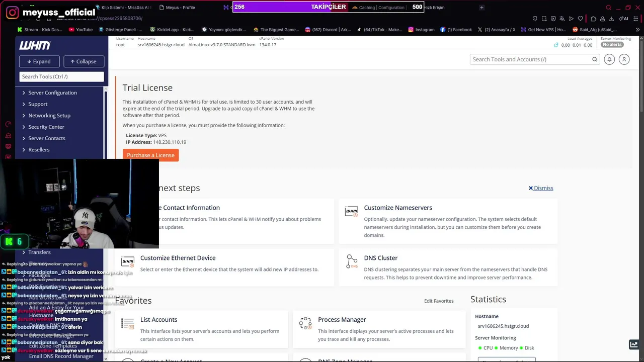Collapse all sidebar menus with Collapse
644x362 pixels.
84,61
